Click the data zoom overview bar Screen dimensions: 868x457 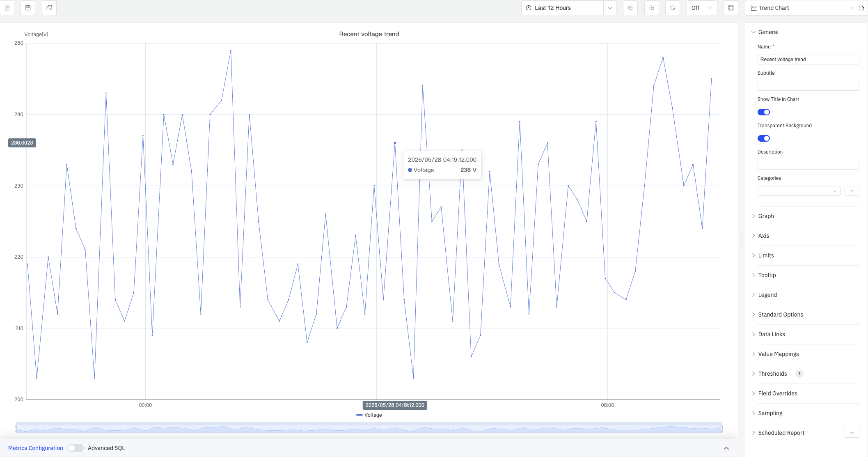pyautogui.click(x=369, y=428)
